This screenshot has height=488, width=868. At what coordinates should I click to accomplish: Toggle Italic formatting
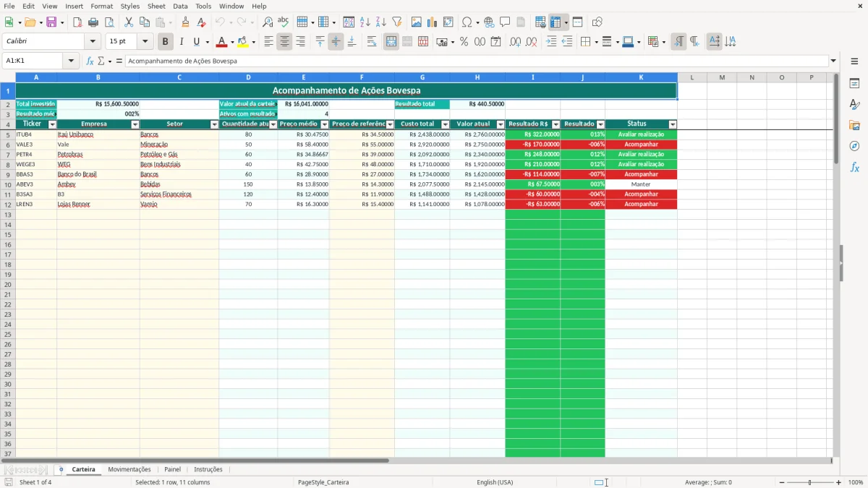click(x=182, y=42)
